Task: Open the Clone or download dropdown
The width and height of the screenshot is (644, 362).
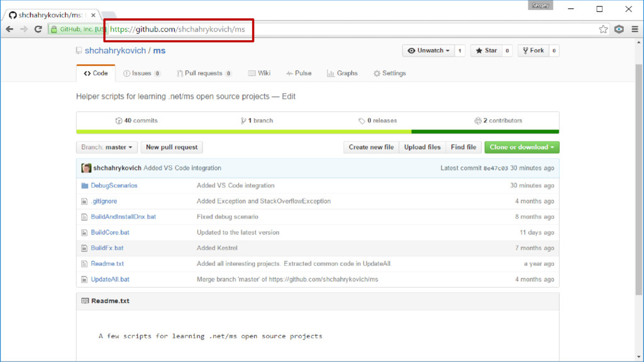Action: (521, 147)
